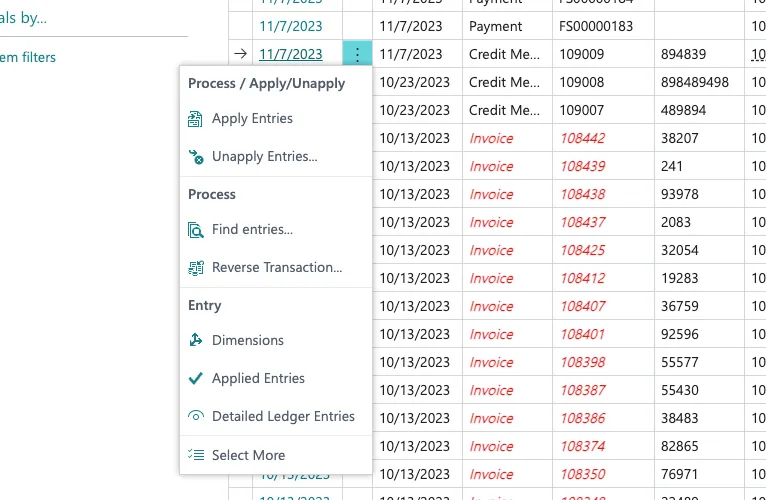766x500 pixels.
Task: Select Unapply Entries... in context menu
Action: 264,156
